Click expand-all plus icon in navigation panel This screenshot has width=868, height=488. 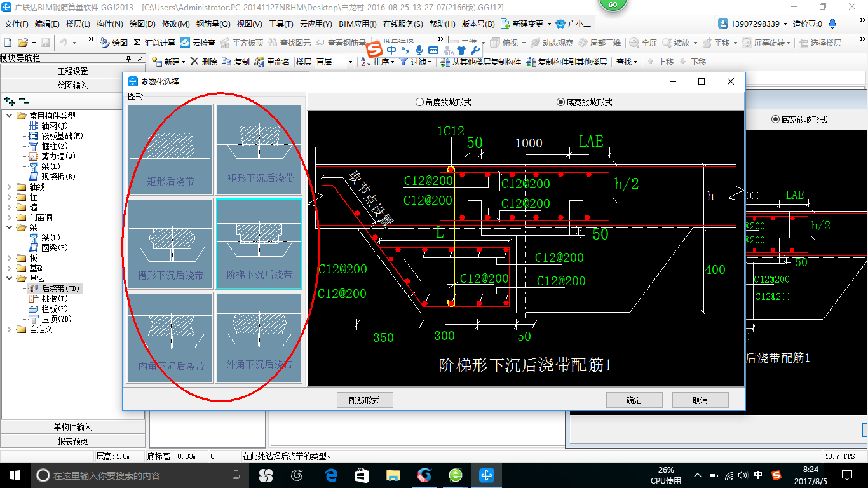pyautogui.click(x=9, y=100)
